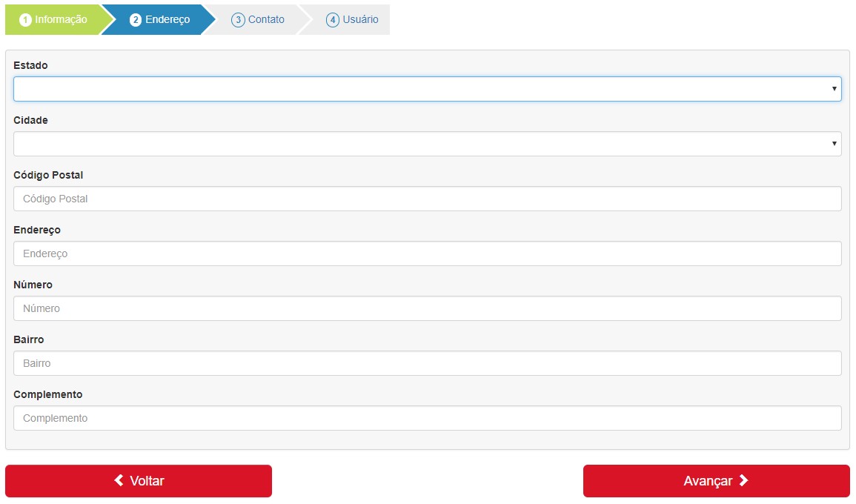Click the left chevron on Voltar
The width and height of the screenshot is (856, 504).
click(x=119, y=480)
